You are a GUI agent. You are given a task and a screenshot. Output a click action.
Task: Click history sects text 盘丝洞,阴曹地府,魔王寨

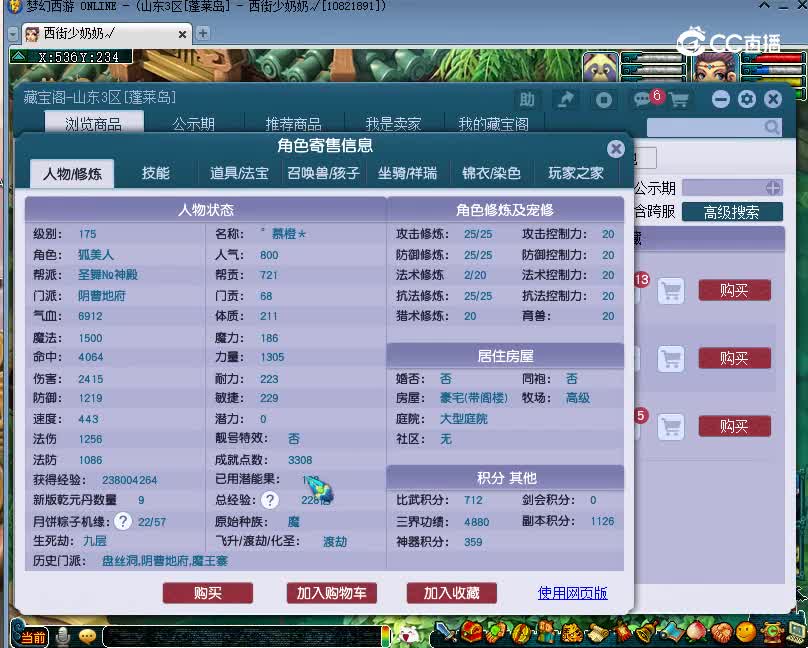tap(164, 561)
